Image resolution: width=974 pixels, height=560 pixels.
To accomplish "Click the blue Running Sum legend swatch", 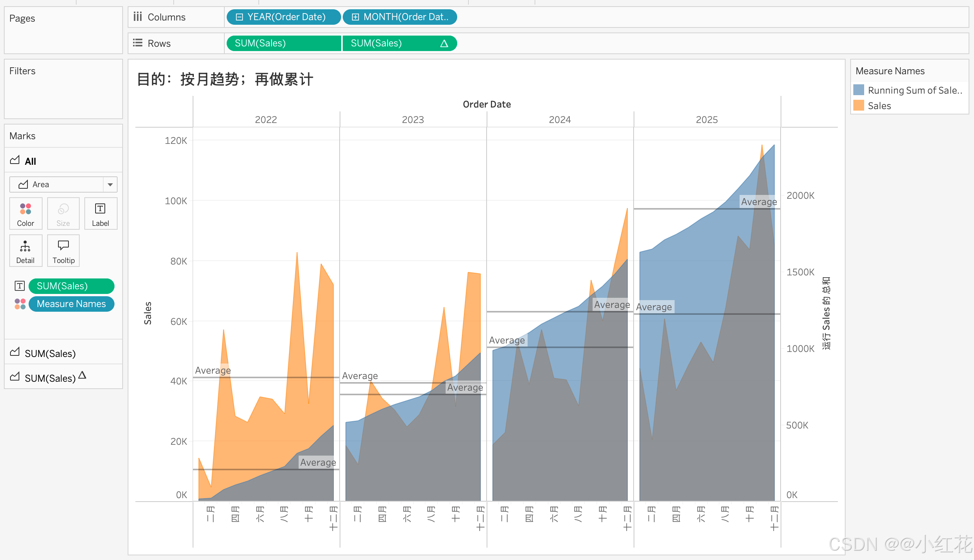I will click(858, 90).
